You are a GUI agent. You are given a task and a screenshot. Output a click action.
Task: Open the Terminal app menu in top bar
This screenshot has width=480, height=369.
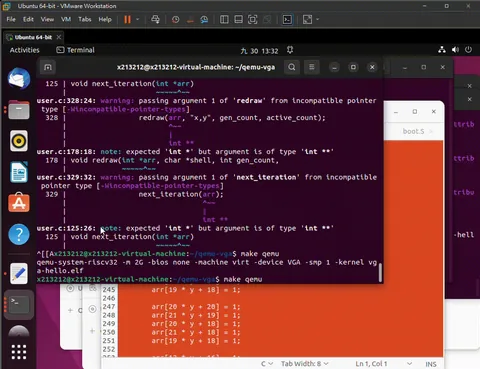click(x=76, y=50)
